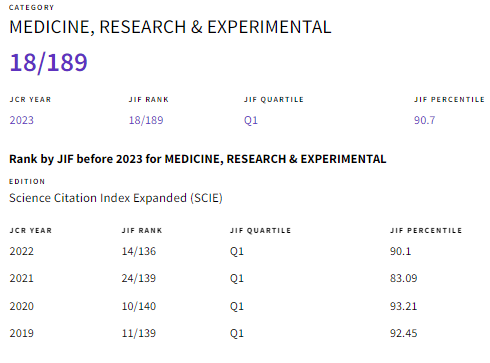This screenshot has height=363, width=490.
Task: Select the 10/140 rank cell
Action: pyautogui.click(x=139, y=306)
